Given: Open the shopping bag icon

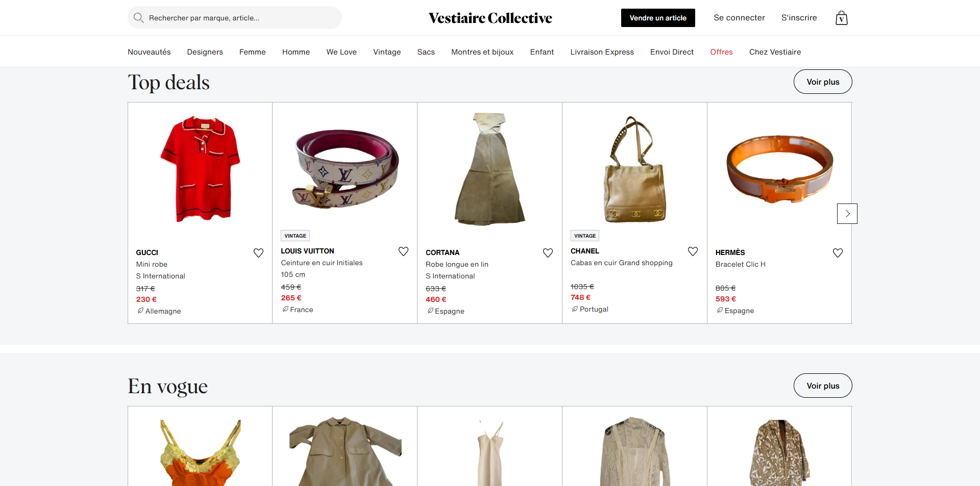Looking at the screenshot, I should pos(841,18).
